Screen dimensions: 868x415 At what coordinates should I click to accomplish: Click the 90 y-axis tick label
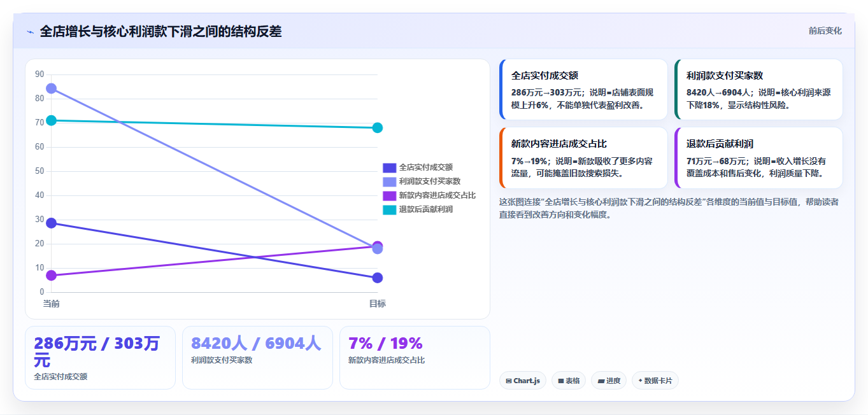39,74
